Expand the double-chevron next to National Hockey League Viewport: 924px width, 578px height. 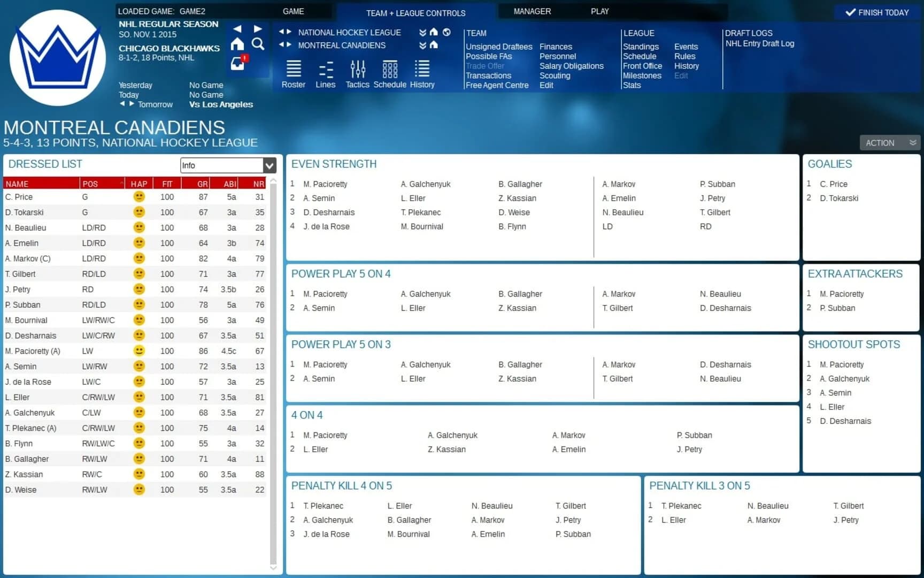coord(422,32)
